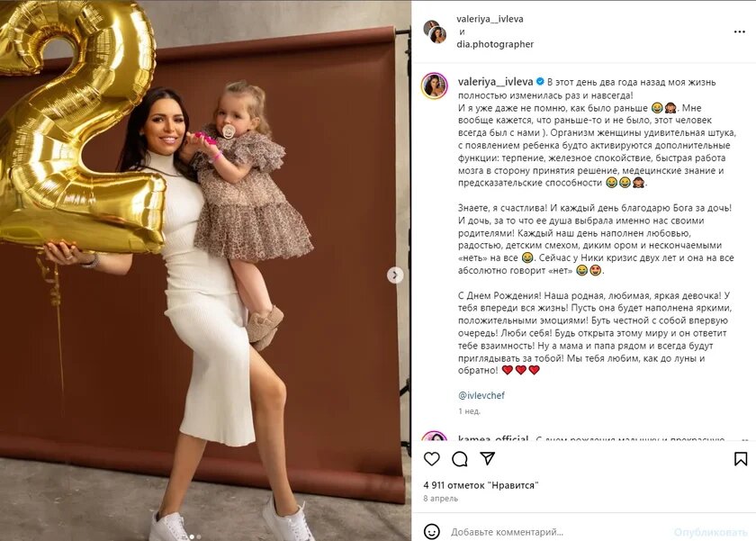
Task: Click valeriya__ivleva username in header
Action: coord(490,19)
